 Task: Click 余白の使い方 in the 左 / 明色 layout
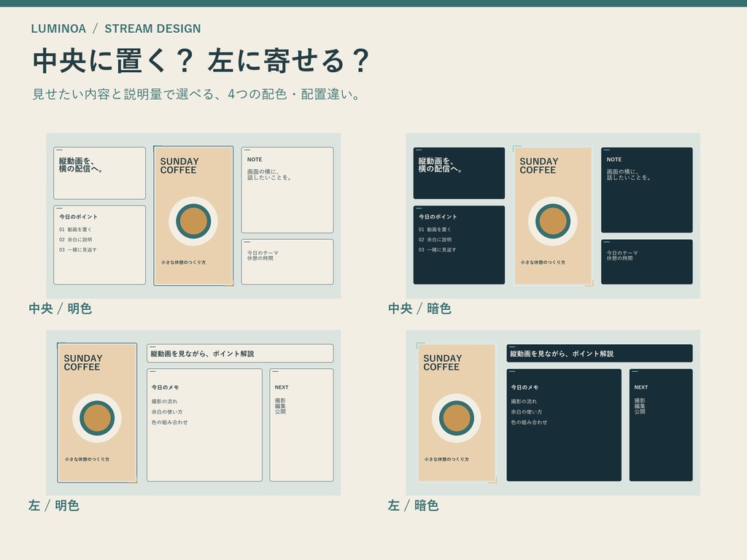(x=167, y=412)
